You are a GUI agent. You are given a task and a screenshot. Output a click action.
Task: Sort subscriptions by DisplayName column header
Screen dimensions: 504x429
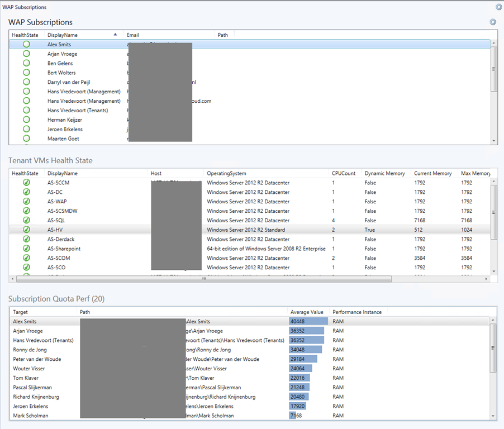(x=63, y=35)
